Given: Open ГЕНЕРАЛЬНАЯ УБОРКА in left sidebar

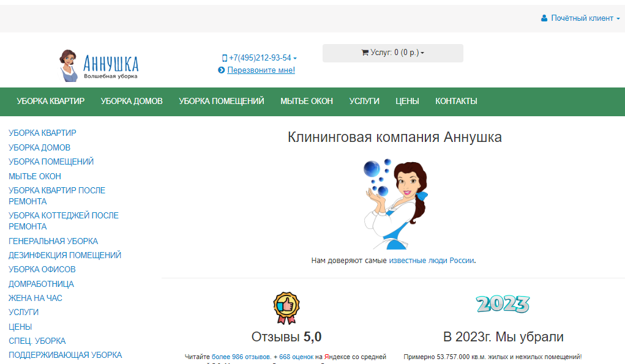Looking at the screenshot, I should point(53,241).
